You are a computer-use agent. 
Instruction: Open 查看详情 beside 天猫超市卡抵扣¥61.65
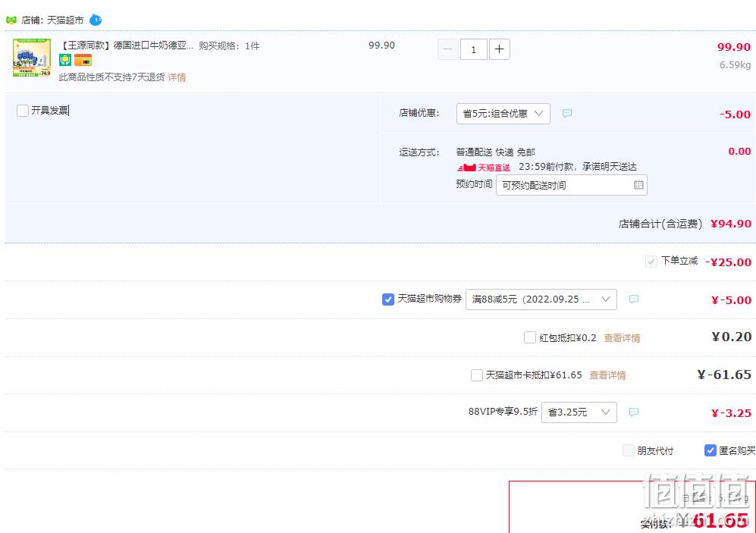pos(607,375)
